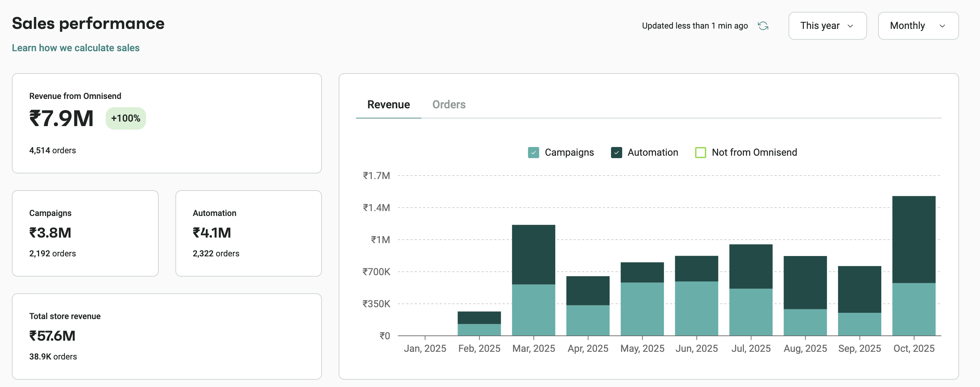Click the 2,322 orders text
Image resolution: width=980 pixels, height=387 pixels.
216,254
